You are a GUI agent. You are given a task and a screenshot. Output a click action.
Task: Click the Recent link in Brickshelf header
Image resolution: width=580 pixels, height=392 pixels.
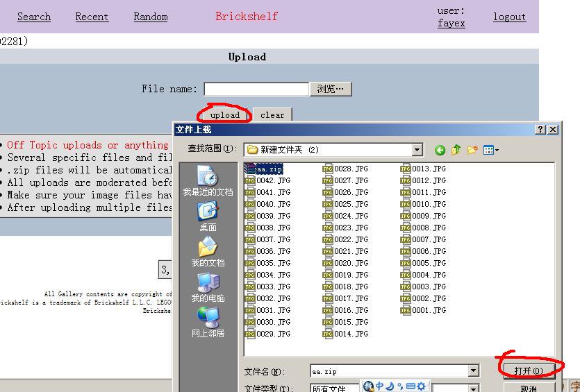(x=92, y=17)
